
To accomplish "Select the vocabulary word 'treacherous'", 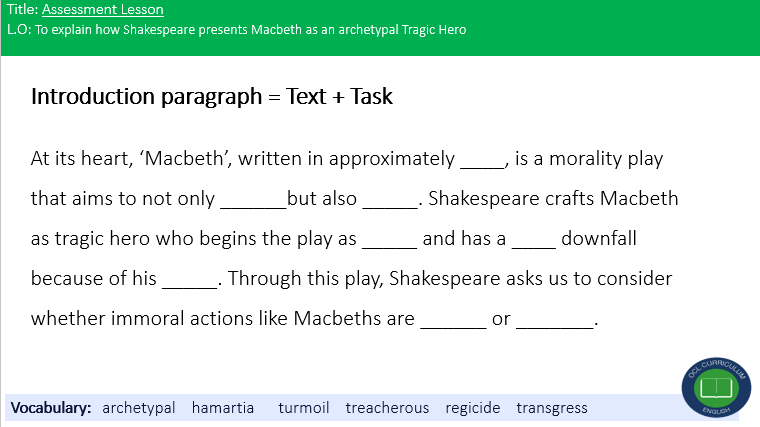I will (x=387, y=408).
